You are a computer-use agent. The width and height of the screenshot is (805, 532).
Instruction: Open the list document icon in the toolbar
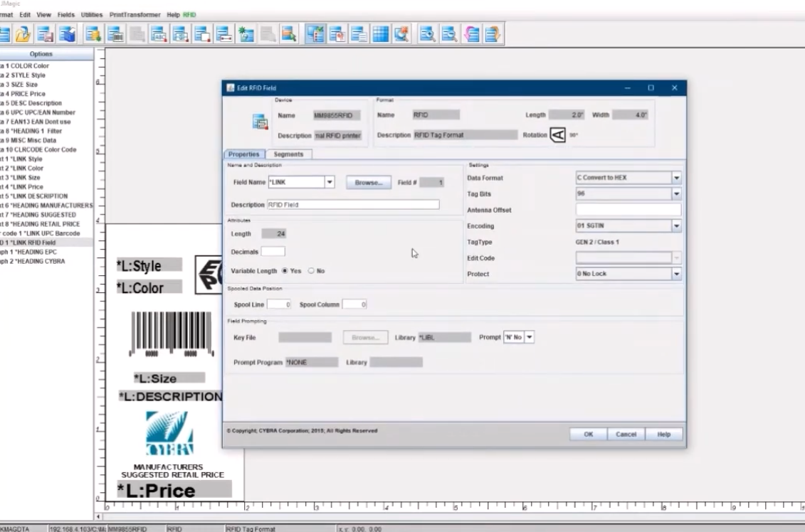click(x=359, y=34)
